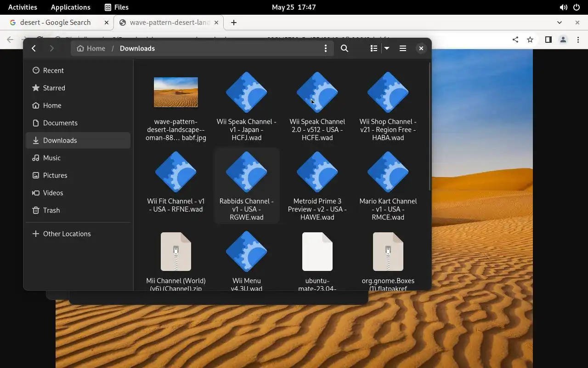This screenshot has height=368, width=588.
Task: Open the browser profile icon
Action: [563, 40]
